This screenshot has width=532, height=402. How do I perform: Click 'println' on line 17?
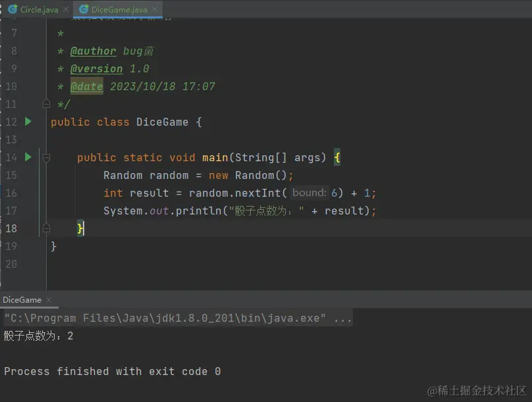(198, 211)
